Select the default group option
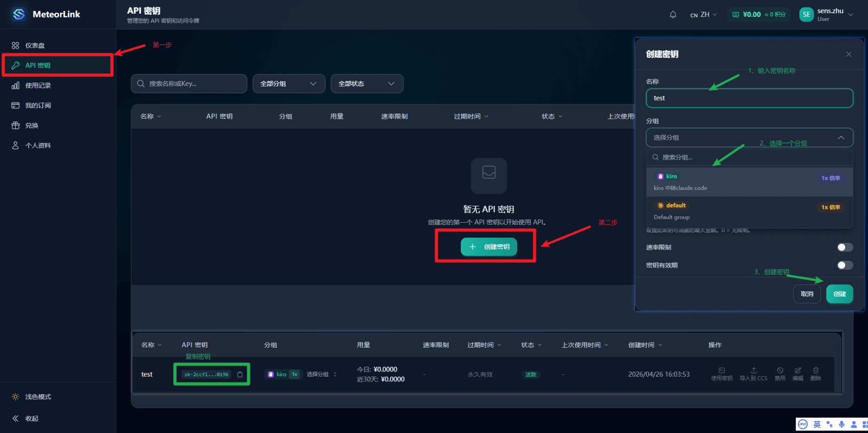The width and height of the screenshot is (868, 433). pos(750,211)
